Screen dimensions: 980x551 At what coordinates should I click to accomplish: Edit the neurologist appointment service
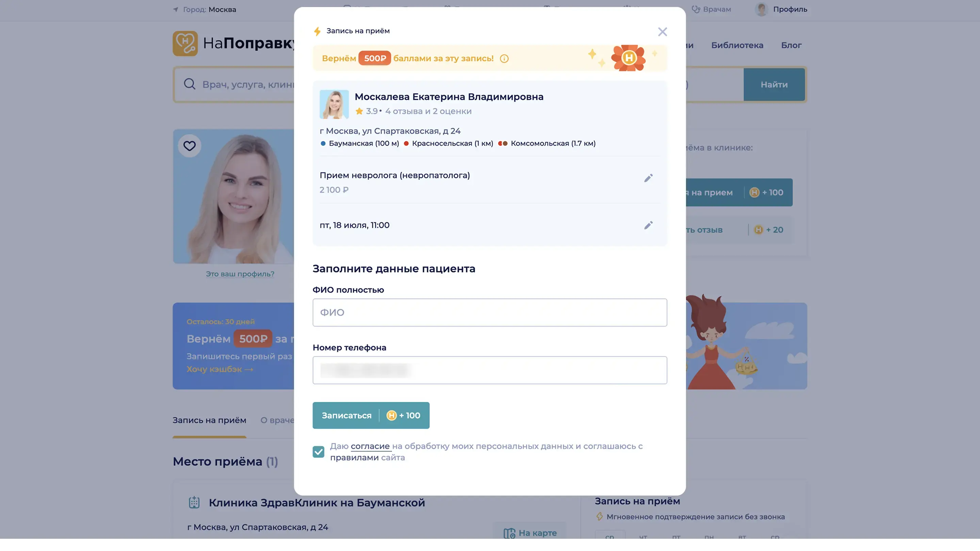point(648,178)
